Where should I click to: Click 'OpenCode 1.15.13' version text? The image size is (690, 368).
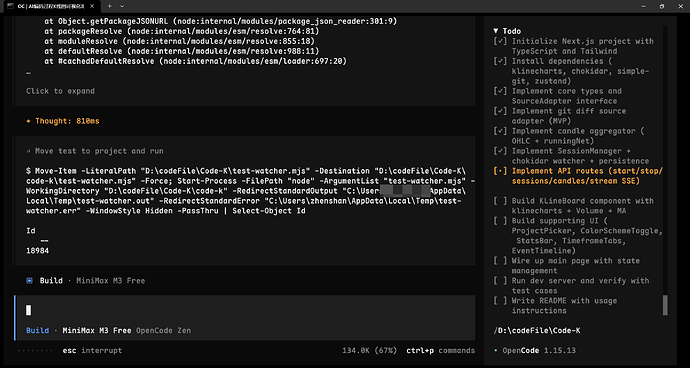click(539, 351)
